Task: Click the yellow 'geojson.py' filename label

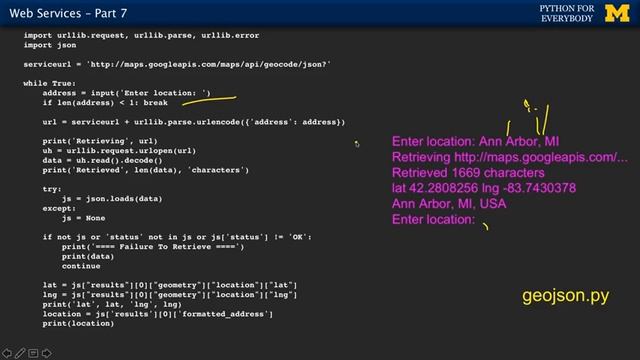Action: point(566,296)
